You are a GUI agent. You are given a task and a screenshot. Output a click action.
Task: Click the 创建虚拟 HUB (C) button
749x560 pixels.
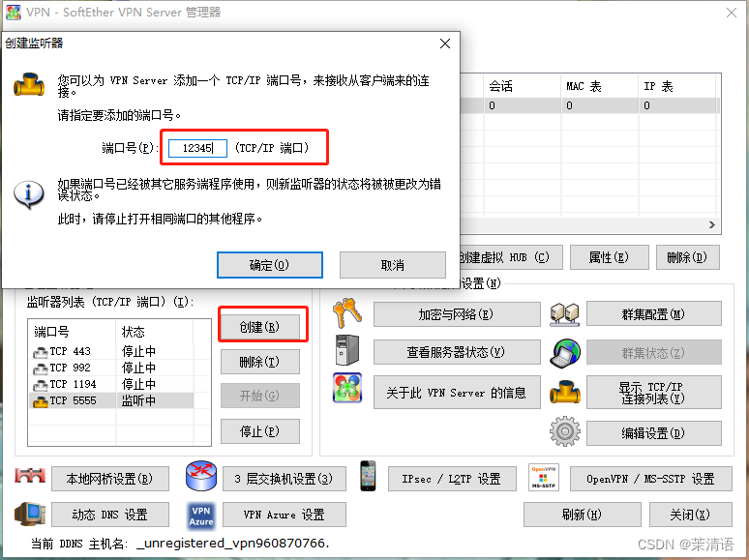pos(510,257)
